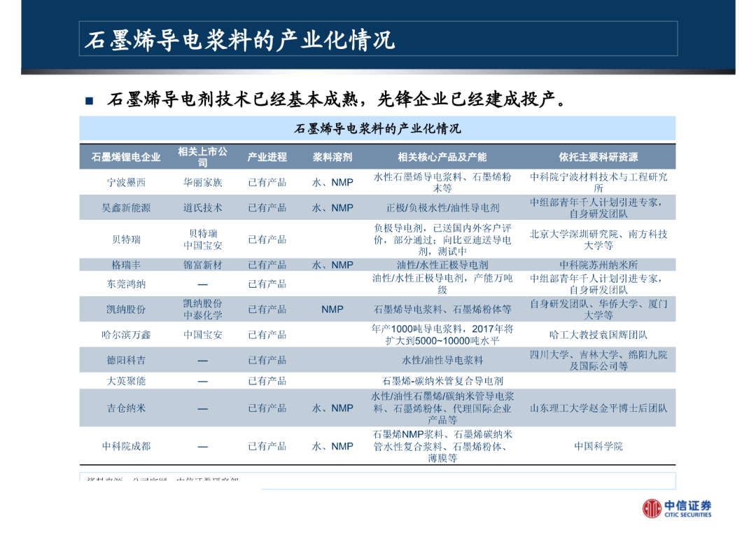Click 已有产品 in 大英聚能 row
Viewport: 756px width, 535px height.
pos(267,381)
